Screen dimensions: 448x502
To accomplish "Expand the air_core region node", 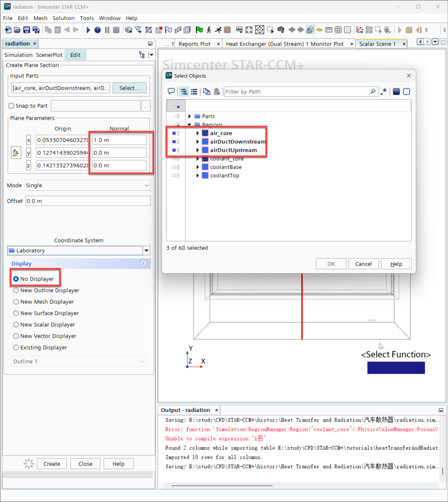I will coord(197,133).
